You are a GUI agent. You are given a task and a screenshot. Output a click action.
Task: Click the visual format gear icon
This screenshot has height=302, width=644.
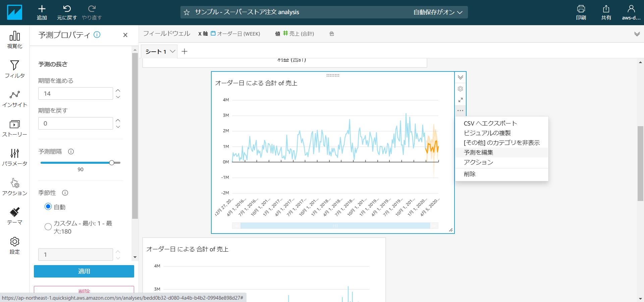461,89
